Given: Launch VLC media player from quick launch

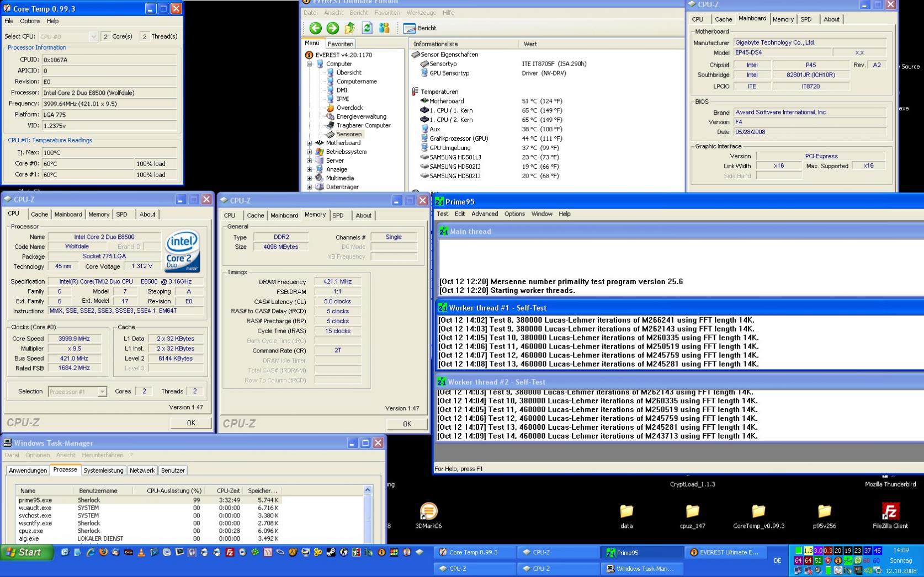Looking at the screenshot, I should (x=141, y=552).
